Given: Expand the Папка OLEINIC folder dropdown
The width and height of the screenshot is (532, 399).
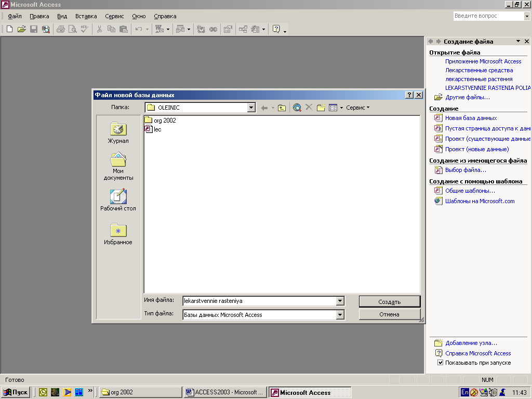Looking at the screenshot, I should click(251, 108).
